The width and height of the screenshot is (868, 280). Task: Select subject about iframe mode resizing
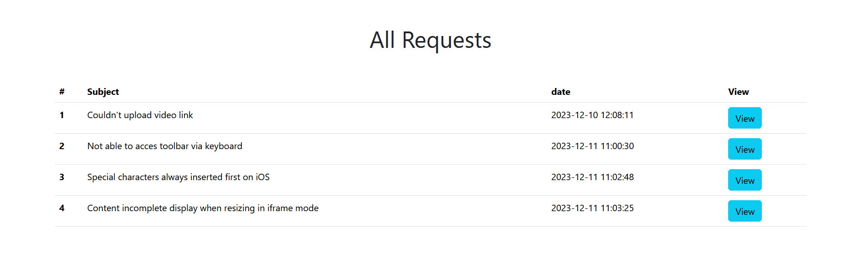tap(203, 208)
